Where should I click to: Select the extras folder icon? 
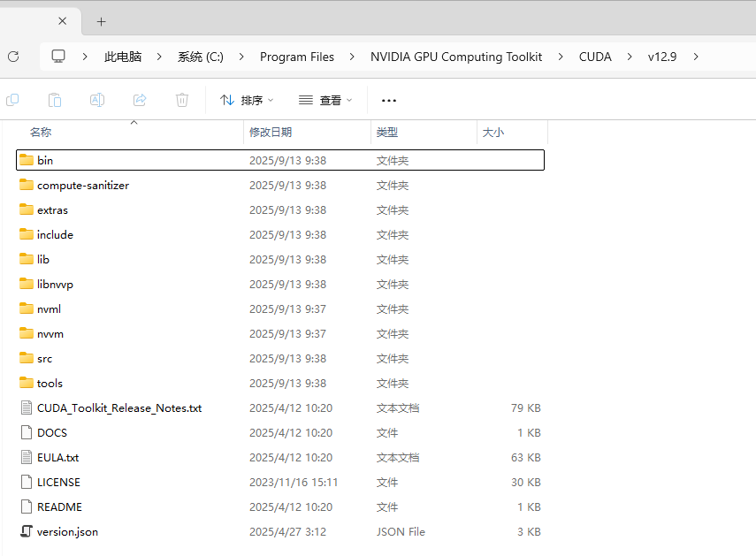click(27, 209)
